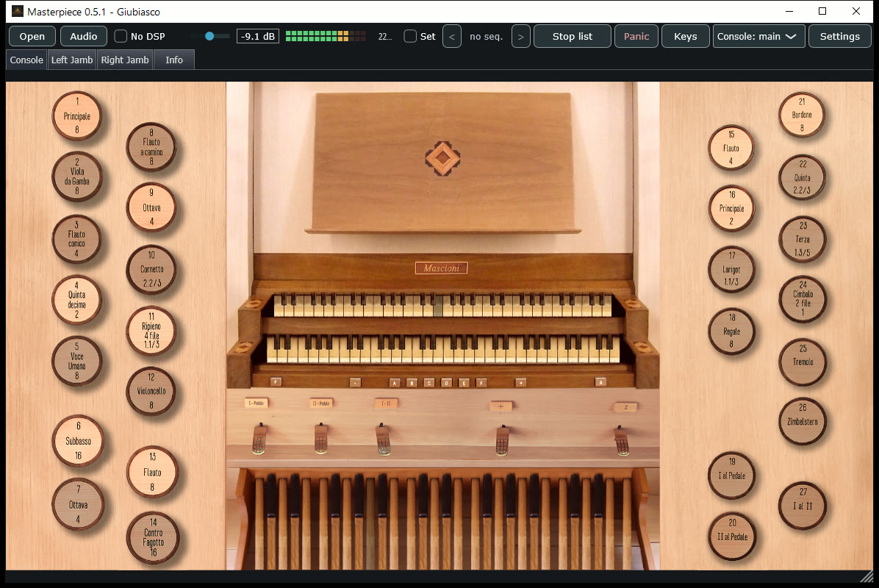This screenshot has height=588, width=879.
Task: Toggle stop 26 Zimbelstern
Action: tap(803, 421)
